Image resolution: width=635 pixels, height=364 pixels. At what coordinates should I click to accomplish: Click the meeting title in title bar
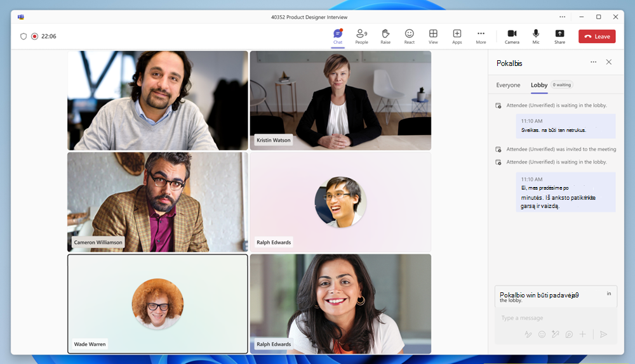tap(309, 17)
